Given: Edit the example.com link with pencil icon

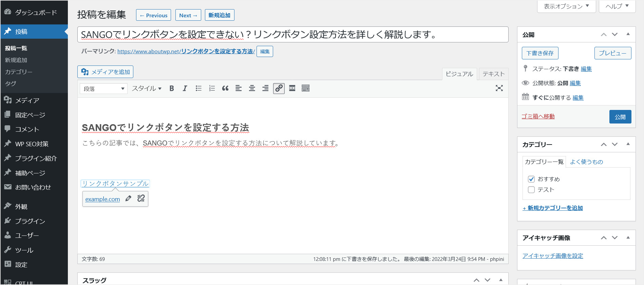Looking at the screenshot, I should (x=128, y=198).
